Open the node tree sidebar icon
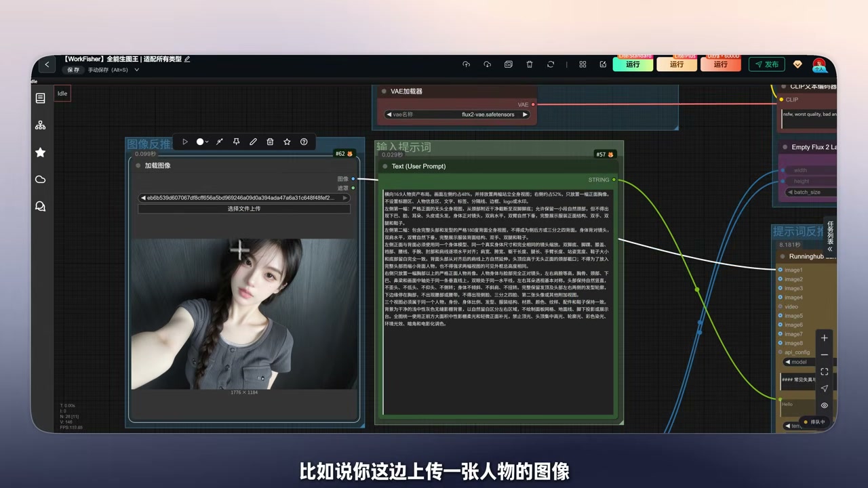The height and width of the screenshot is (488, 868). click(40, 125)
